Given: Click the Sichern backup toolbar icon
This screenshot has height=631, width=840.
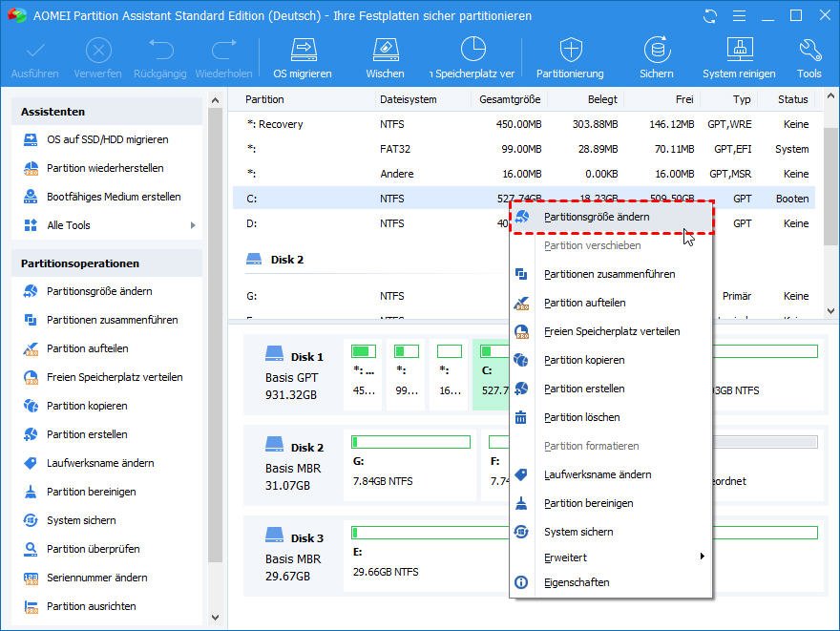Looking at the screenshot, I should [657, 50].
